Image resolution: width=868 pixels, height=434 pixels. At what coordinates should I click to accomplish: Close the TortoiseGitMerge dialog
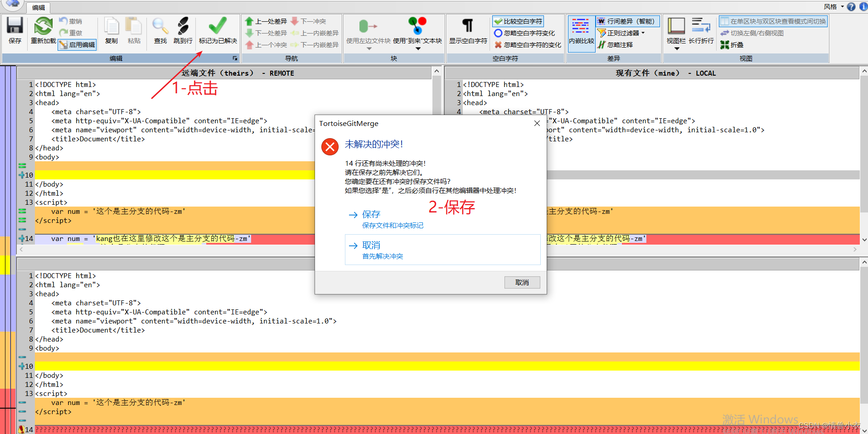pos(537,123)
